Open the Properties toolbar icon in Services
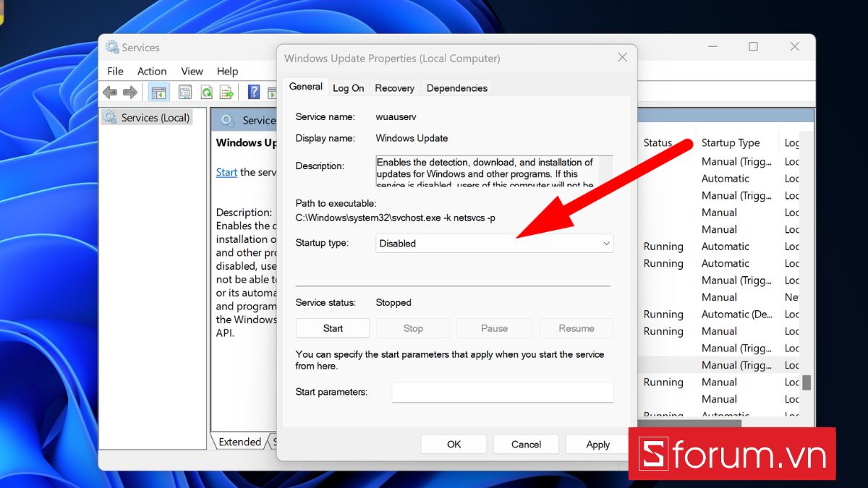 pos(185,92)
